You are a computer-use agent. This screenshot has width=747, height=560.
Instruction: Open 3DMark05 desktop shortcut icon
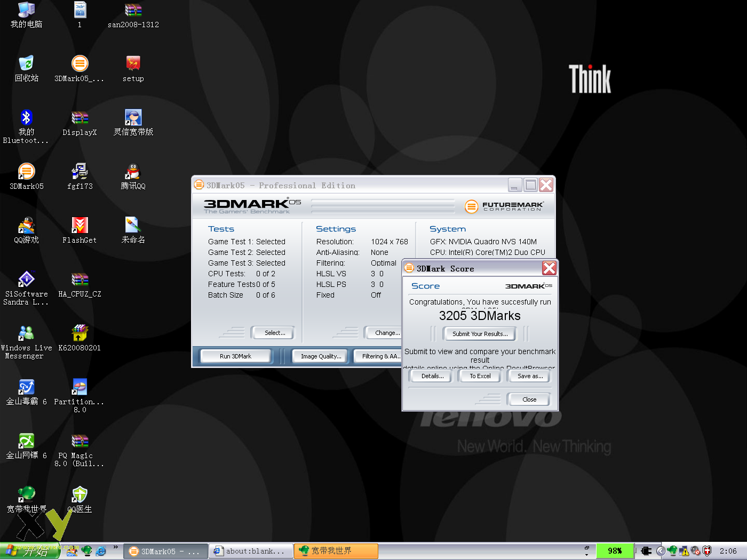(26, 172)
